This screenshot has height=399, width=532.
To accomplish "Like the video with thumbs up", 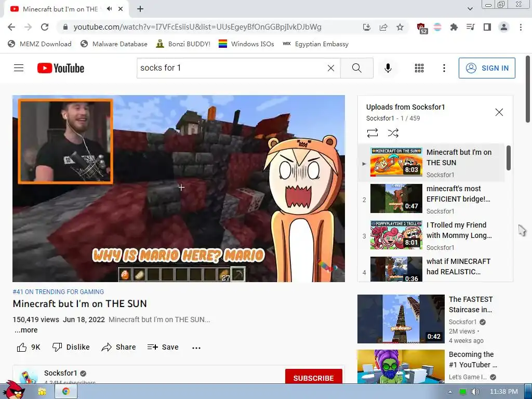I will (29, 347).
